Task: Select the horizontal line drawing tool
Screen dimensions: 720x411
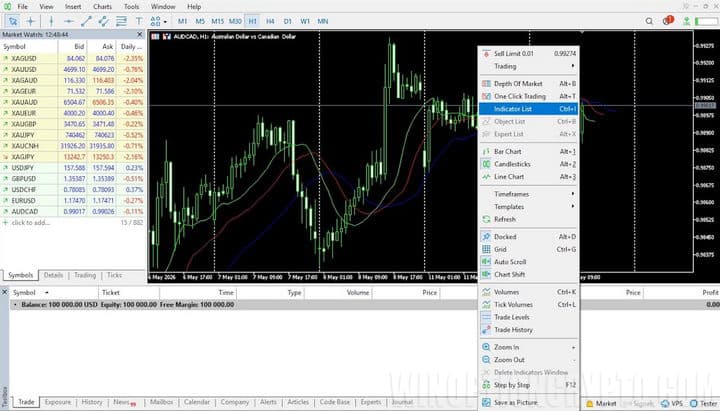Action: [68, 21]
